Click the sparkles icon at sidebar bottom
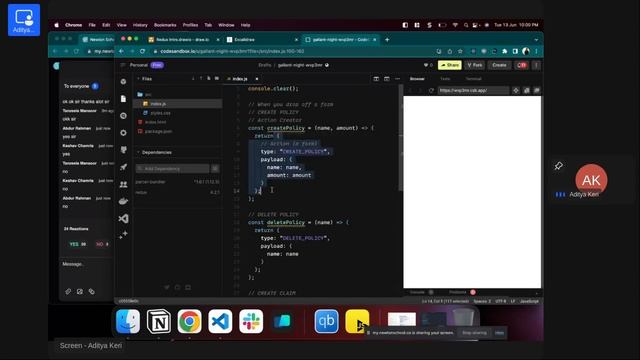The width and height of the screenshot is (640, 360). (124, 235)
